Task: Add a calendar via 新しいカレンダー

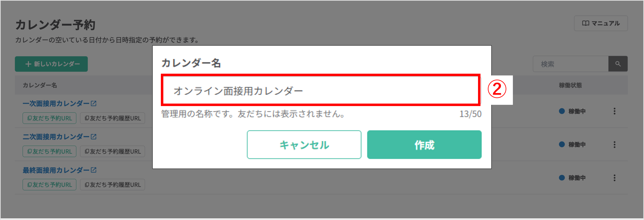Action: click(51, 64)
